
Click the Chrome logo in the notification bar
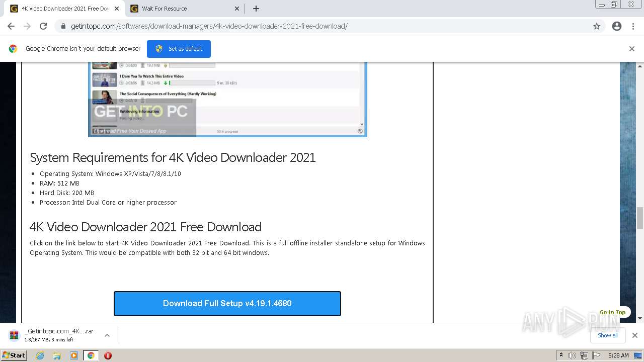[13, 49]
